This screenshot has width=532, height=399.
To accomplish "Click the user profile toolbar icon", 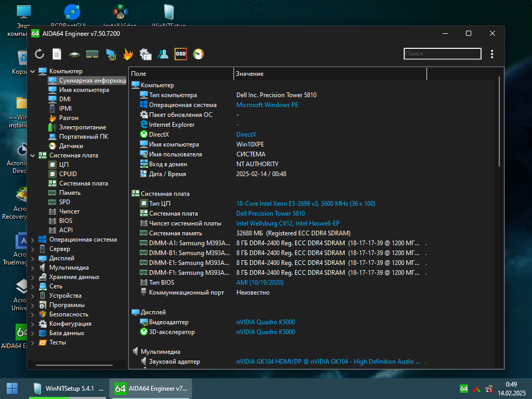I will [x=163, y=54].
